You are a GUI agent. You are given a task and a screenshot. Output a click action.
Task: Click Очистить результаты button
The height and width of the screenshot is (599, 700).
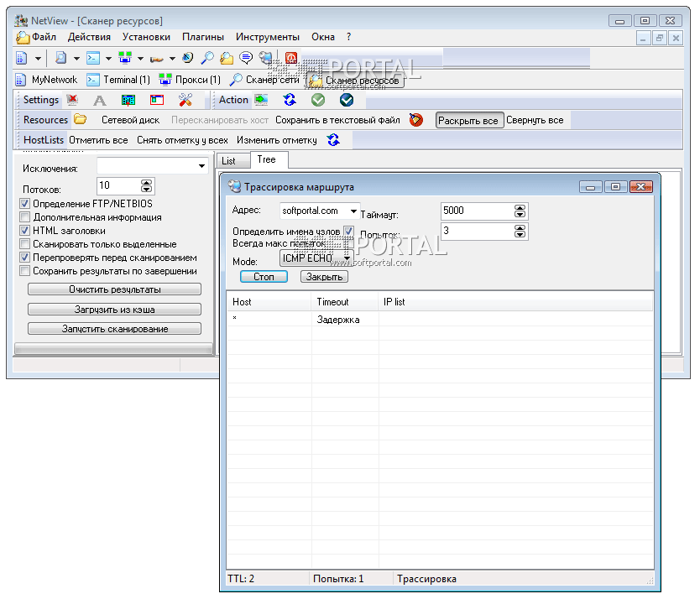click(x=114, y=289)
